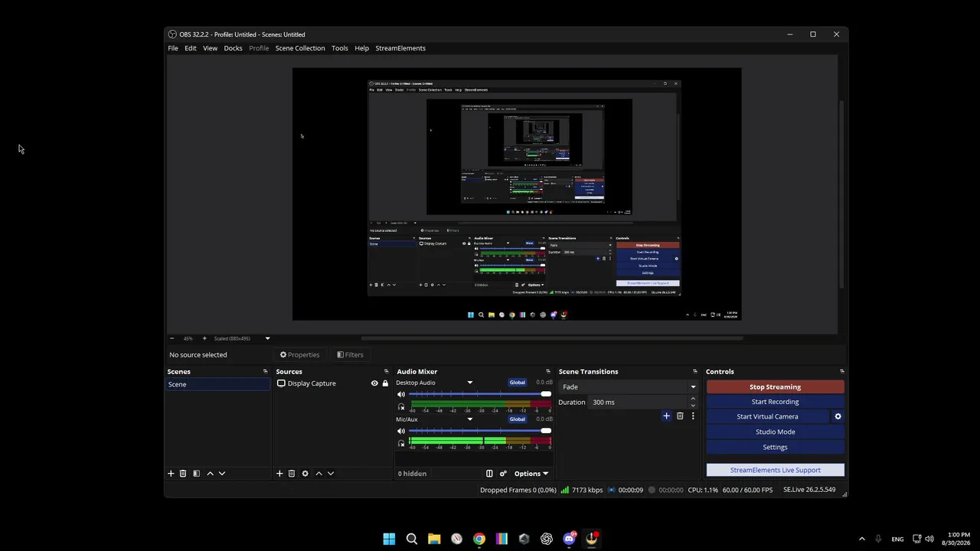Open Mic/Aux channel dropdown arrow

470,419
